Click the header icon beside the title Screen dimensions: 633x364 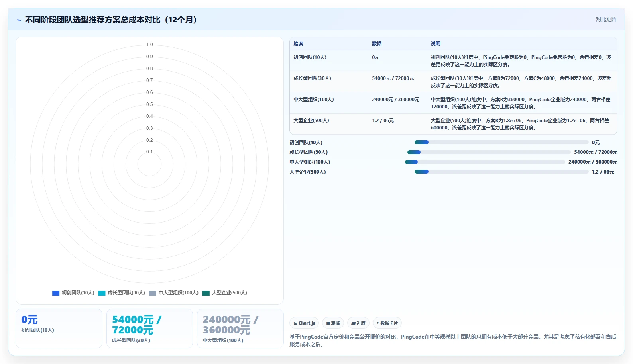pyautogui.click(x=19, y=20)
